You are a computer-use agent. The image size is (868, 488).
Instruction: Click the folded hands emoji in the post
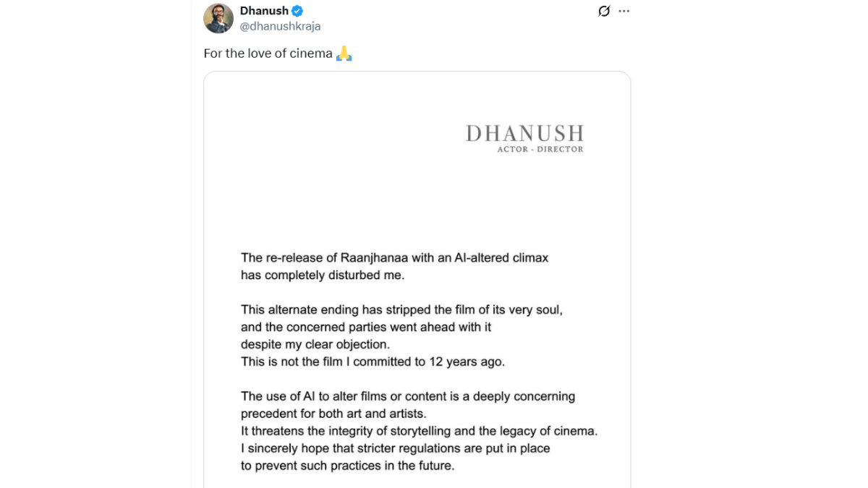(x=344, y=53)
